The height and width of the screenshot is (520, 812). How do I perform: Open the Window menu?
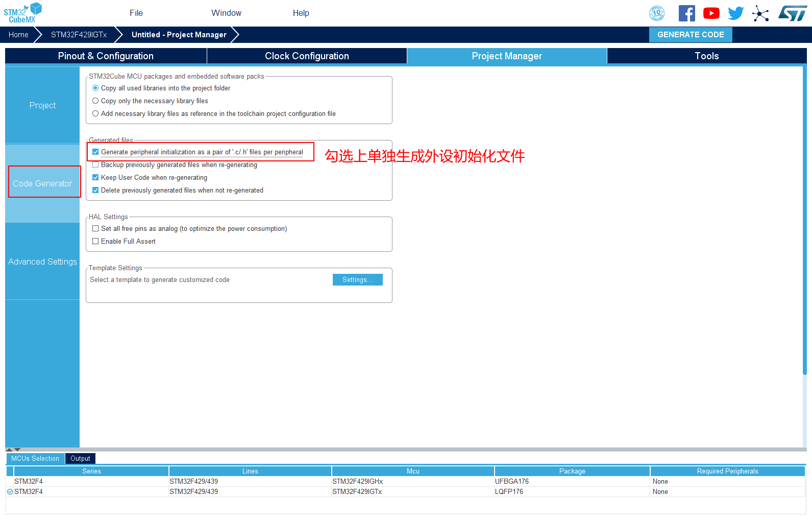pyautogui.click(x=226, y=13)
